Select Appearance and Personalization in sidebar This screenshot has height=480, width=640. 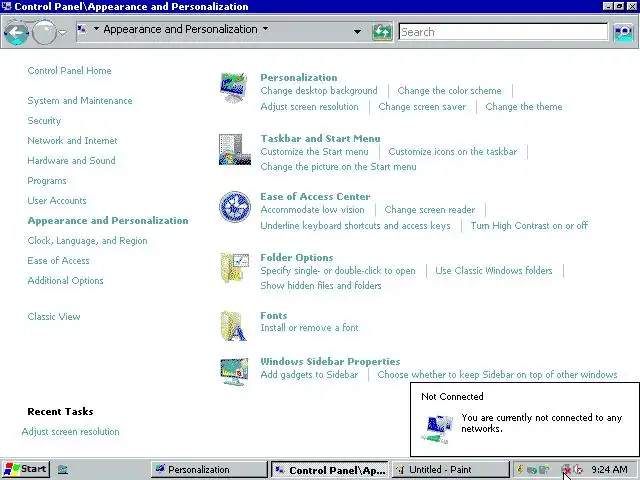click(x=108, y=221)
